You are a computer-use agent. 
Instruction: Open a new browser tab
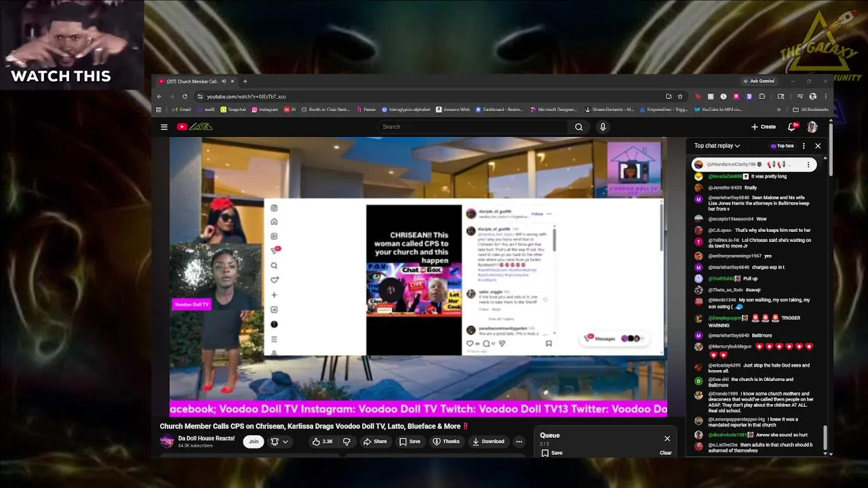[245, 81]
